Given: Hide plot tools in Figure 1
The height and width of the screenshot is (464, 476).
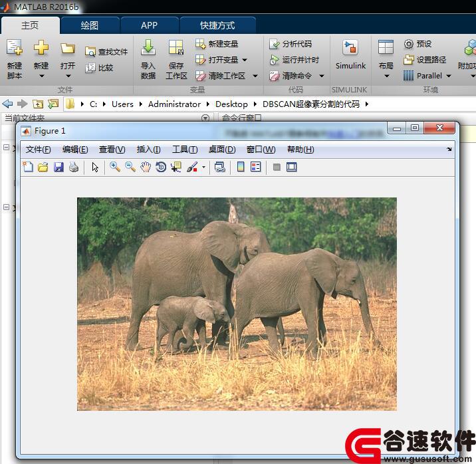Looking at the screenshot, I should point(277,168).
